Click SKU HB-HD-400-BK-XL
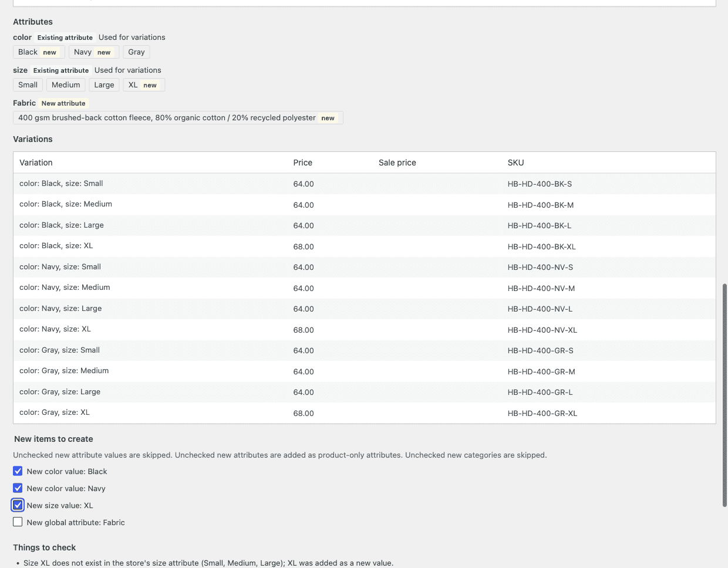The height and width of the screenshot is (568, 728). point(542,246)
